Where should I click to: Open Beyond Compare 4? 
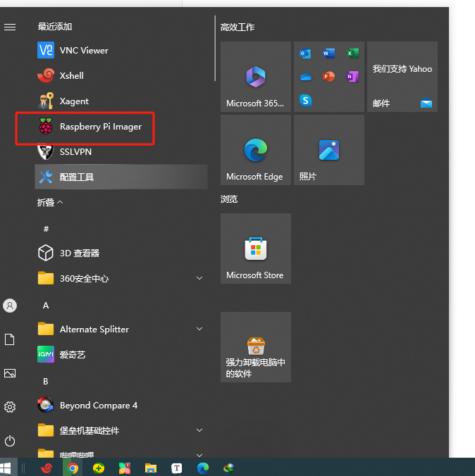(98, 406)
